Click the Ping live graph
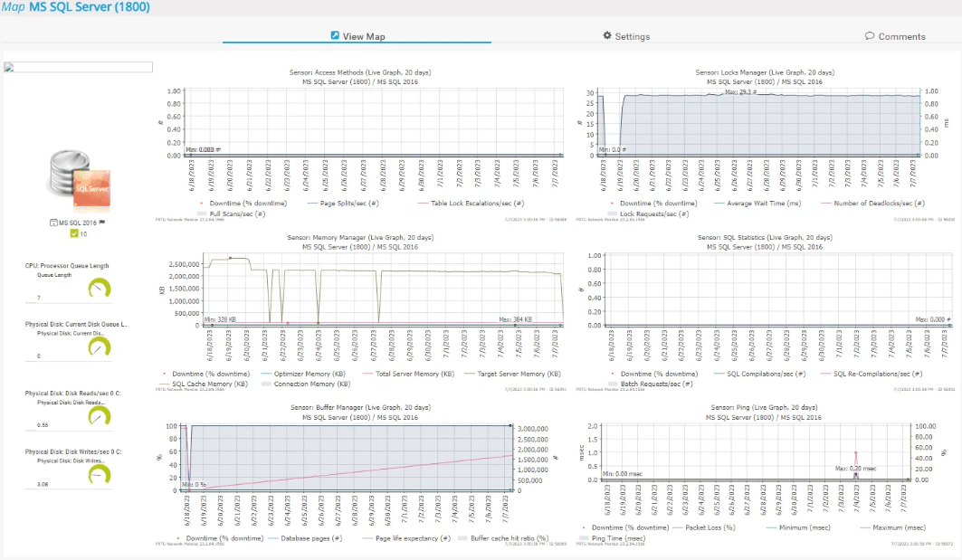This screenshot has height=560, width=962. [x=756, y=452]
